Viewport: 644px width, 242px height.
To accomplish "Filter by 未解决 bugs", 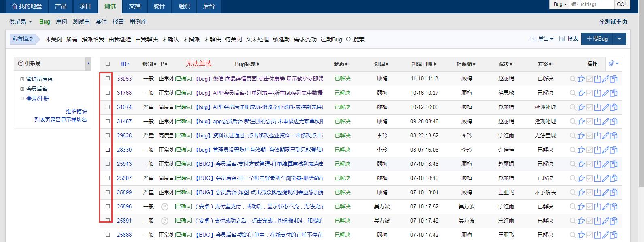I will point(213,39).
